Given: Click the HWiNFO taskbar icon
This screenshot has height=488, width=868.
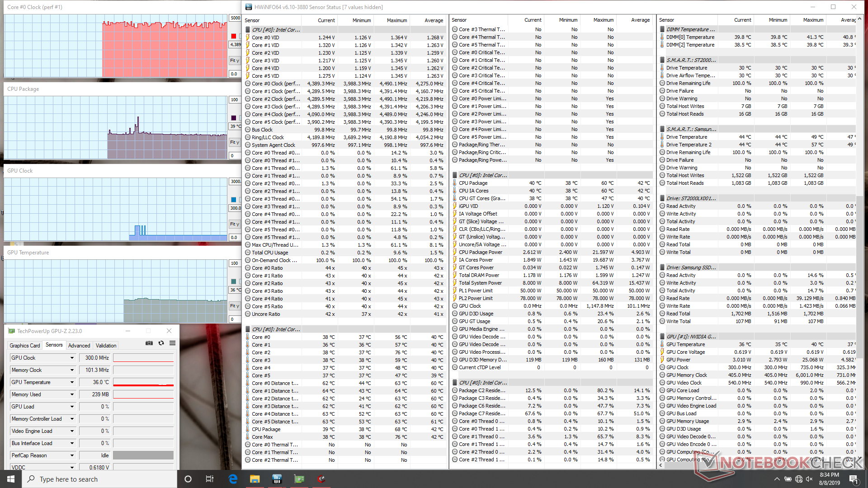Looking at the screenshot, I should coord(277,479).
